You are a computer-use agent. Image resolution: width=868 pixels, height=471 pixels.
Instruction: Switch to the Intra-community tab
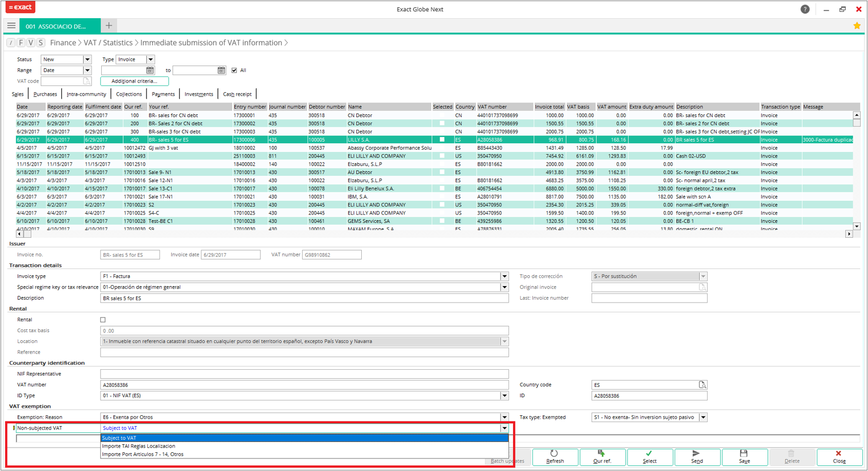[86, 94]
